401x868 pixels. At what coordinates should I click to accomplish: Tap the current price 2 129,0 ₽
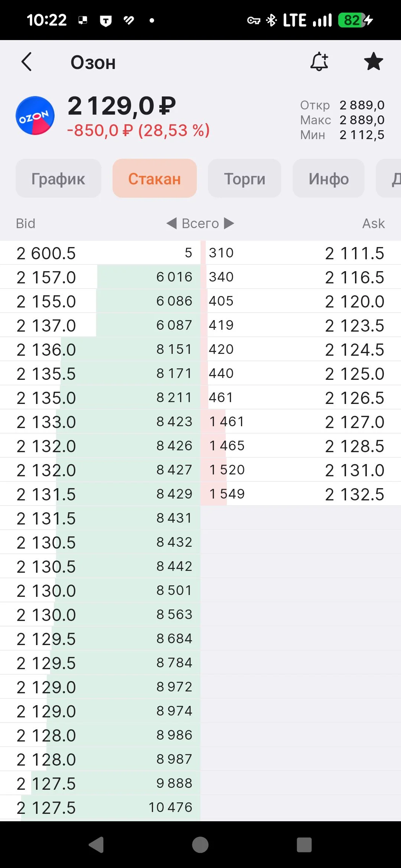(x=121, y=106)
